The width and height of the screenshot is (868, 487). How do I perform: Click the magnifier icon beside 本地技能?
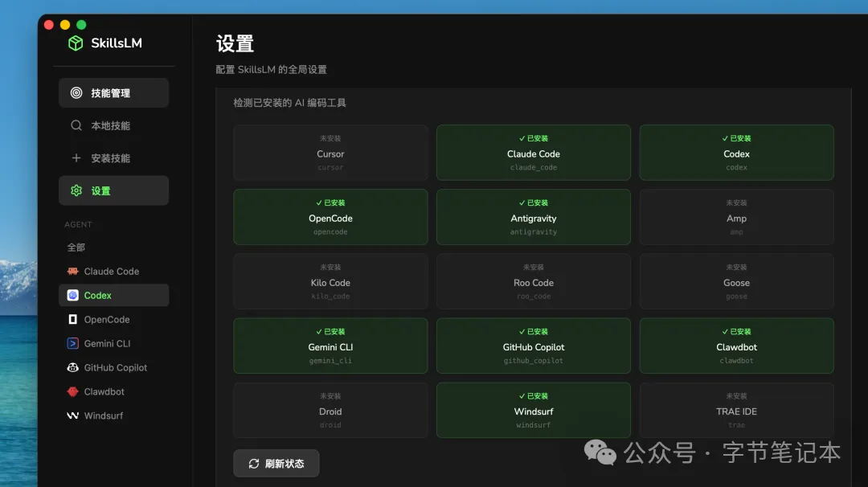[x=76, y=125]
